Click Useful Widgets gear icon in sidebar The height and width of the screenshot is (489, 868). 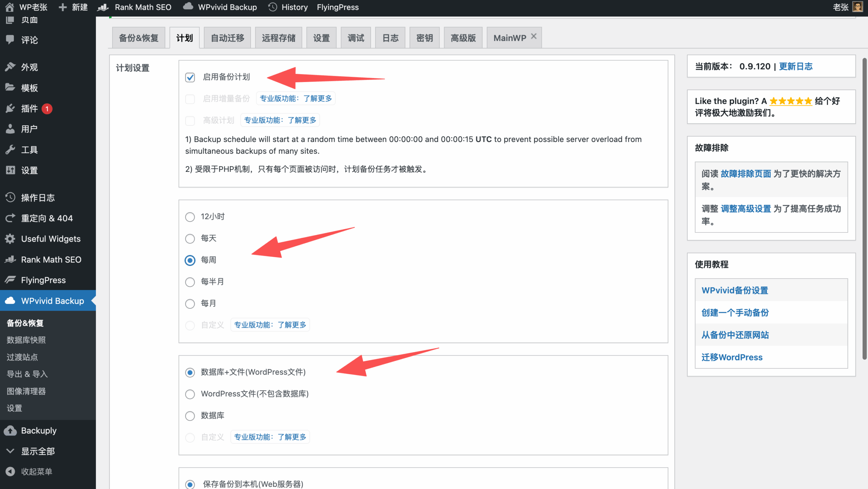tap(10, 239)
